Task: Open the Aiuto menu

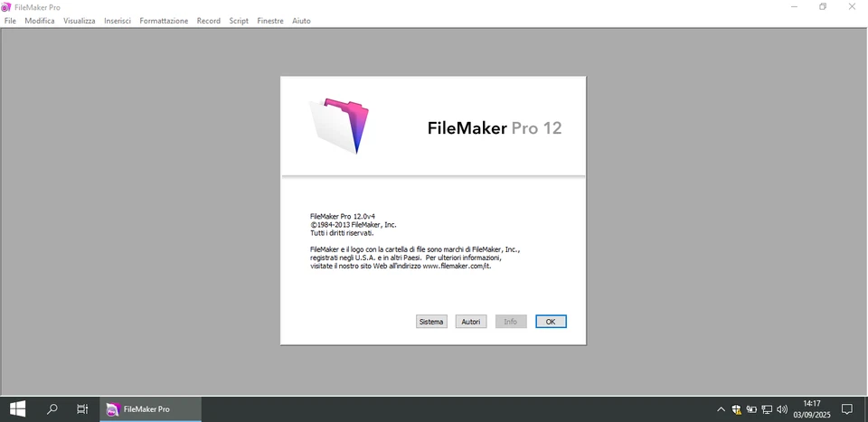Action: [x=302, y=21]
